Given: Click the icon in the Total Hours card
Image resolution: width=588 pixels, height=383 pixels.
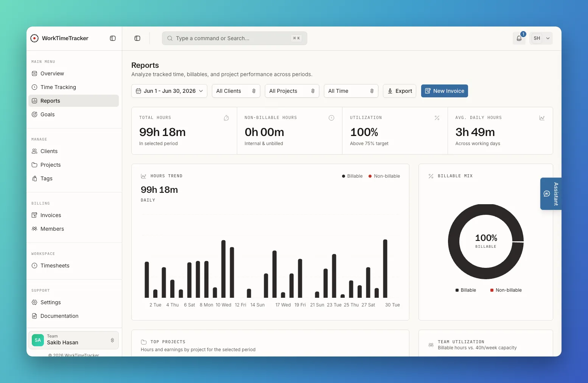Looking at the screenshot, I should [226, 118].
